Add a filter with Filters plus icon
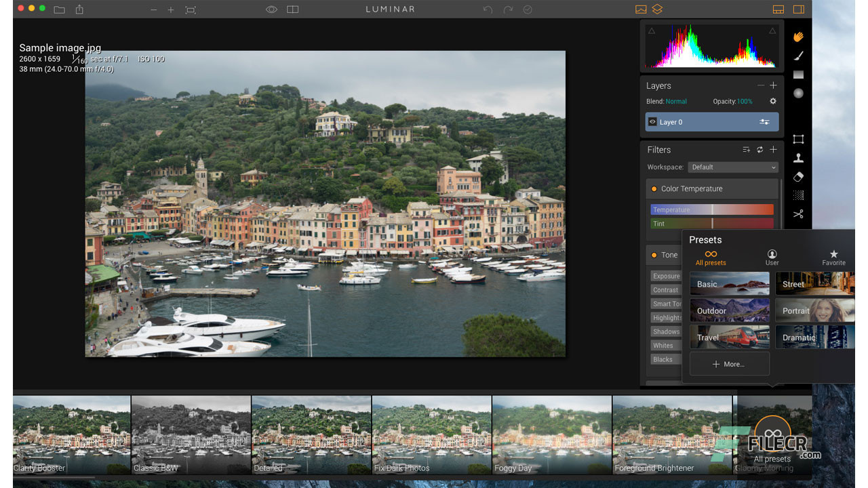Viewport: 868px width, 488px height. (773, 150)
